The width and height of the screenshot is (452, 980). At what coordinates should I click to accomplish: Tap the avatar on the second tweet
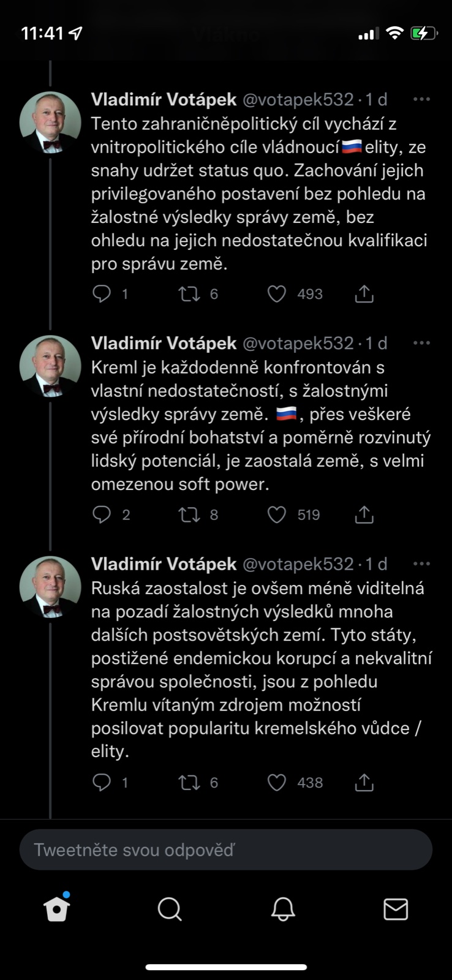[x=50, y=366]
